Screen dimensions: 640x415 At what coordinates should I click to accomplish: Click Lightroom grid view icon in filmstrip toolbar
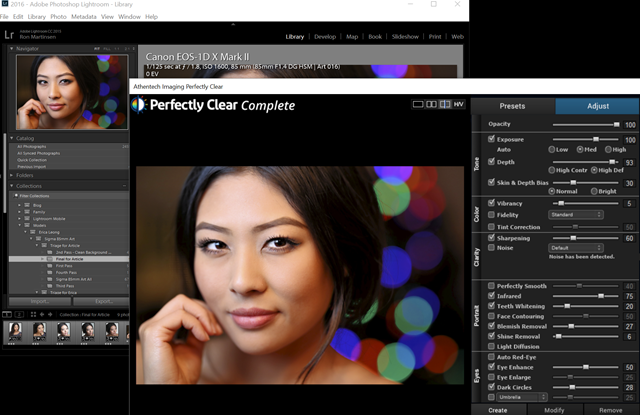pyautogui.click(x=33, y=314)
